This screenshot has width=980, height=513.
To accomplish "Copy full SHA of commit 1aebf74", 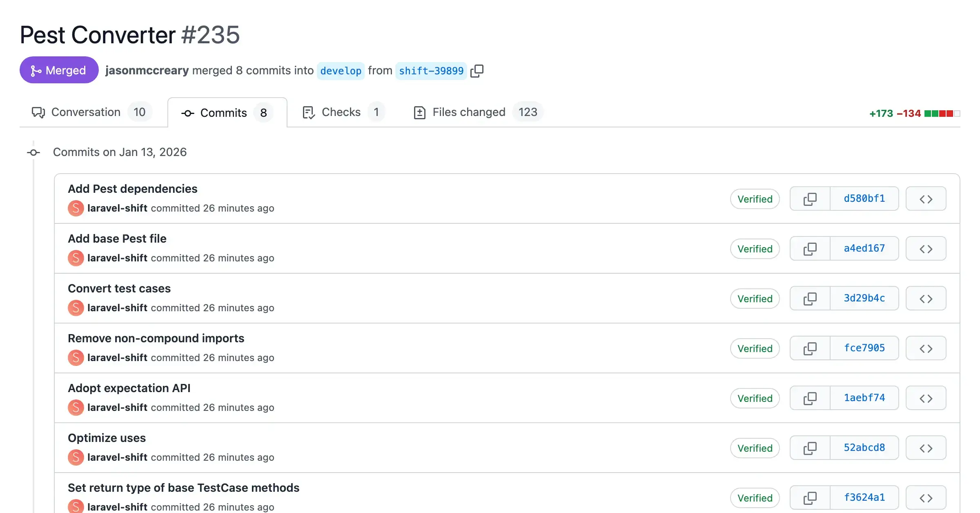I will (810, 398).
